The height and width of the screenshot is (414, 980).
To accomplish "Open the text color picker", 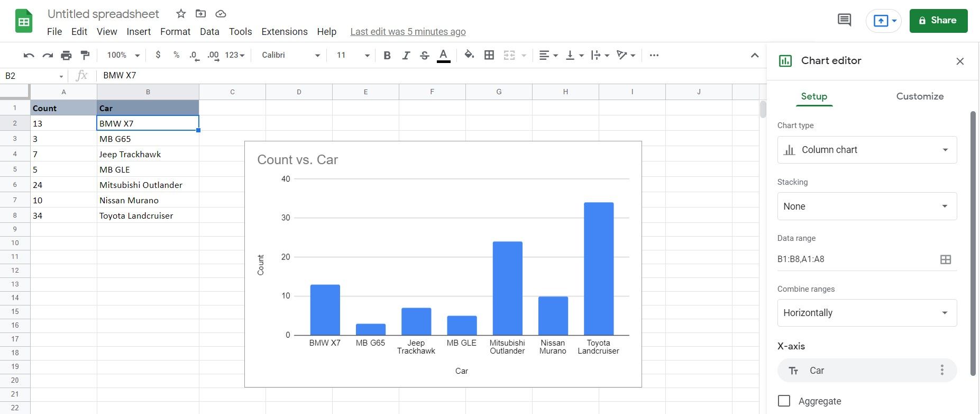I will coord(444,56).
